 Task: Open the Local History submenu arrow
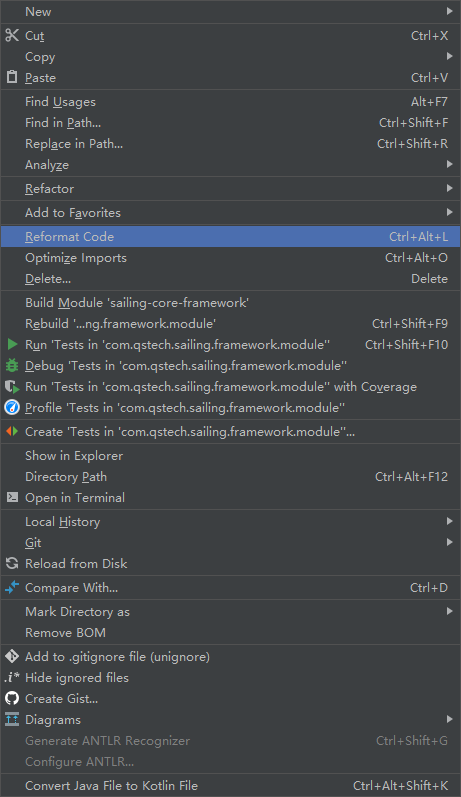(449, 521)
